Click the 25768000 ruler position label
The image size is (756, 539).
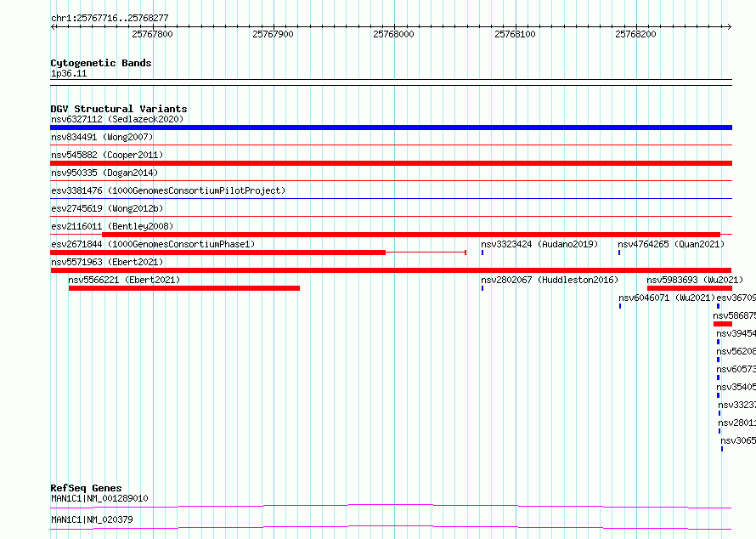[x=393, y=34]
